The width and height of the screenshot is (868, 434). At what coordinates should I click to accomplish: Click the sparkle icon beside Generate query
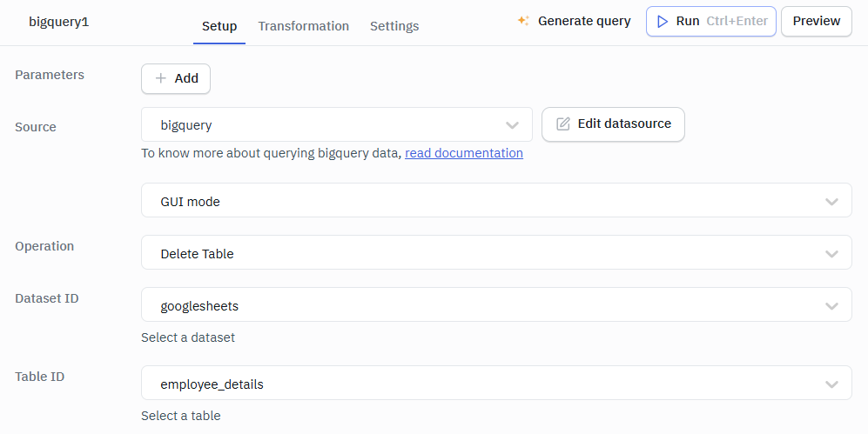pos(523,21)
